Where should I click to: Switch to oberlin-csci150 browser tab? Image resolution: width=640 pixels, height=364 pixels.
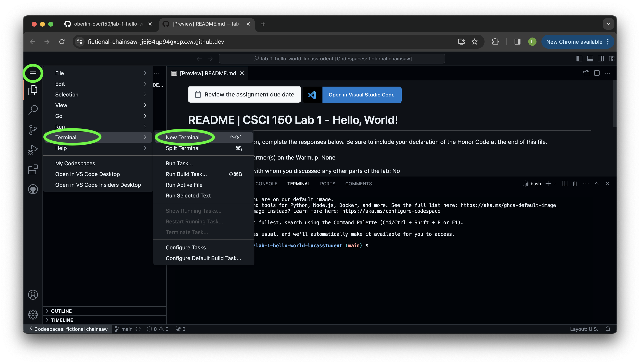point(108,24)
